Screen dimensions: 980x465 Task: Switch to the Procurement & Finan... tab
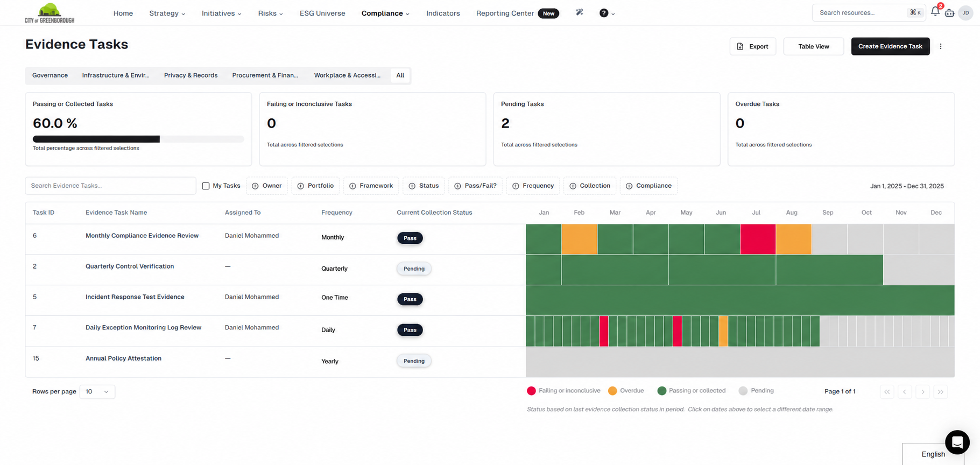(x=265, y=75)
